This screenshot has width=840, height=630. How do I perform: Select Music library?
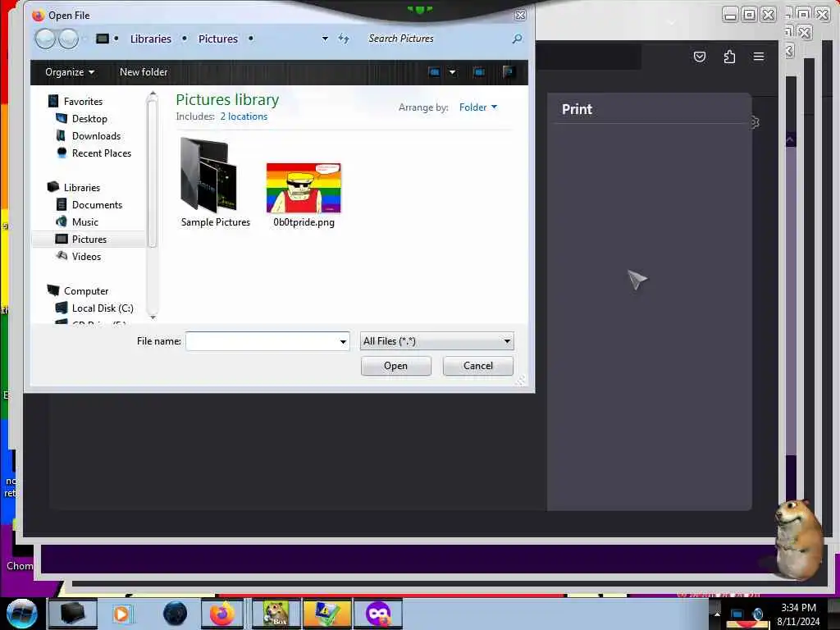(85, 221)
